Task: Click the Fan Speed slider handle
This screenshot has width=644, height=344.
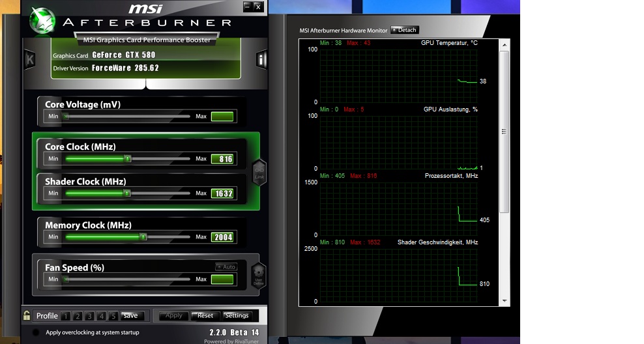Action: [66, 279]
